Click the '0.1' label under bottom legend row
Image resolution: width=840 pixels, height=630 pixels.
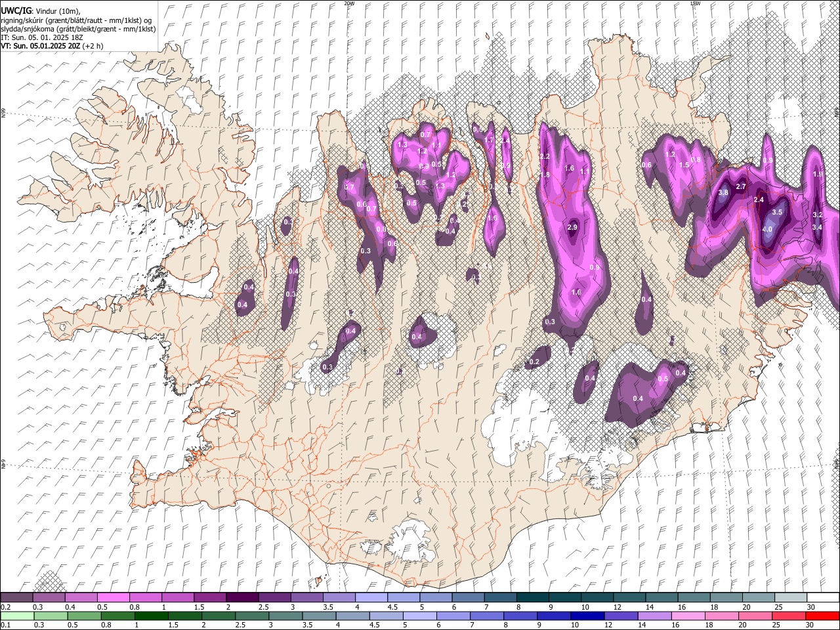coord(5,625)
